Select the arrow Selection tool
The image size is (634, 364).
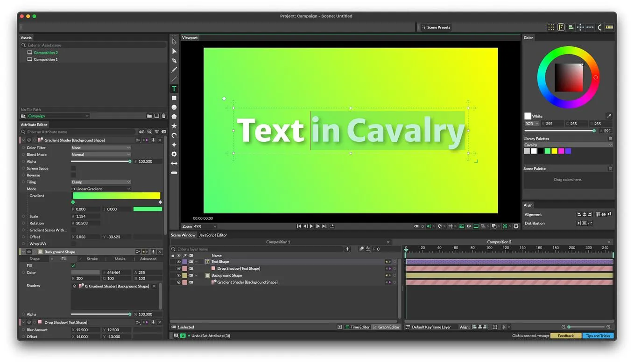coord(174,42)
